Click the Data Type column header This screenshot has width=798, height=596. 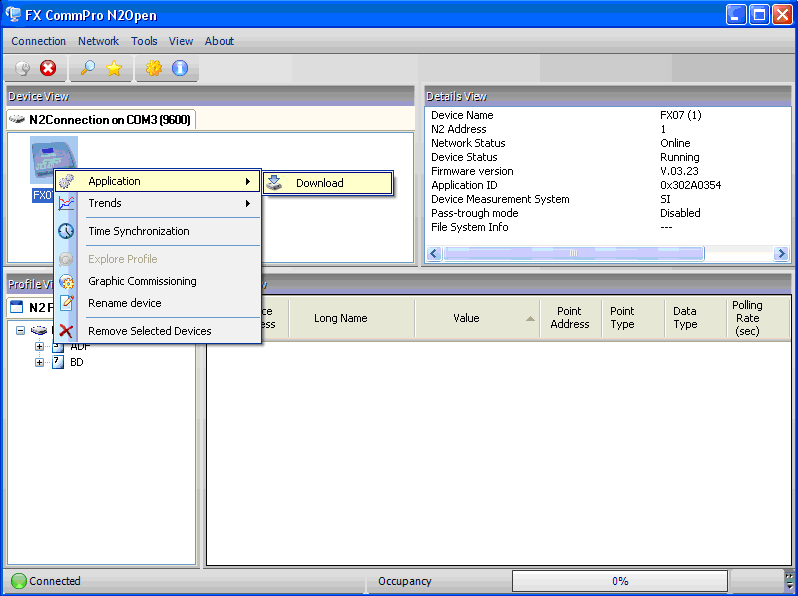point(695,318)
